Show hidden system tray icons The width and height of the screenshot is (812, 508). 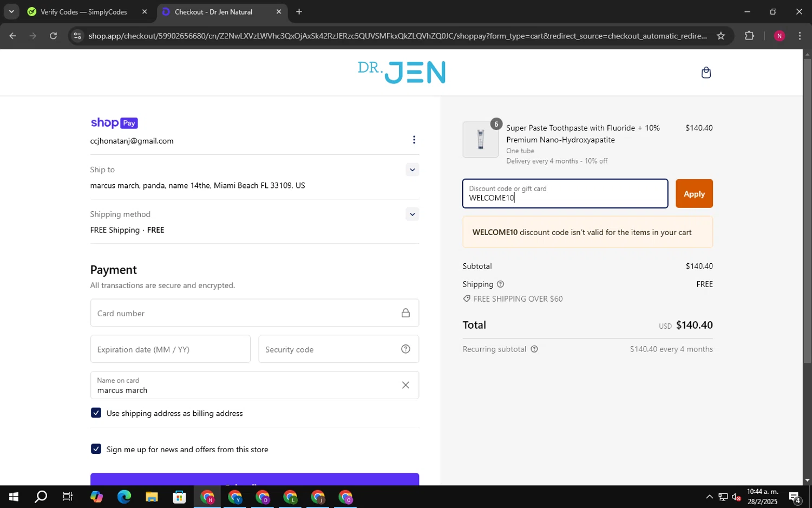coord(709,497)
